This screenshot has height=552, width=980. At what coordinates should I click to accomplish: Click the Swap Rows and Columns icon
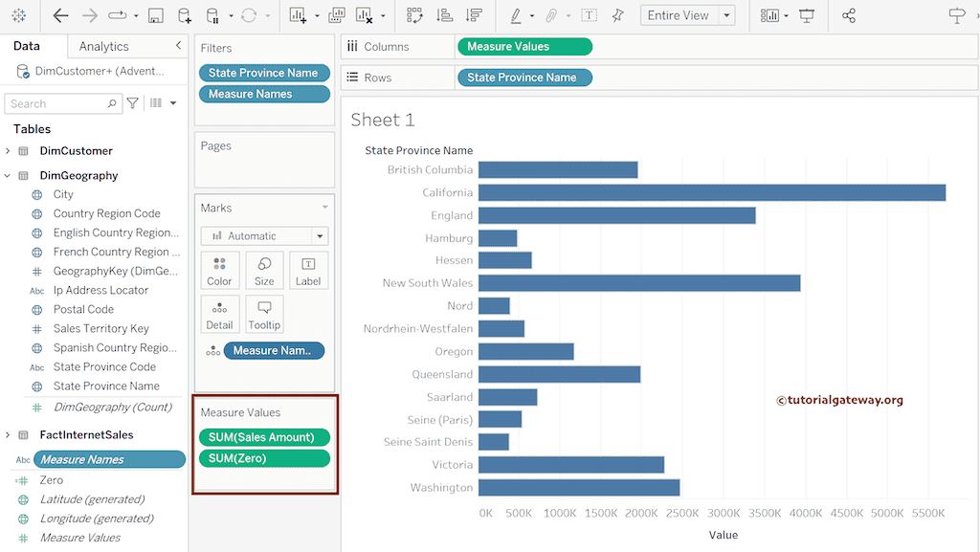tap(414, 15)
